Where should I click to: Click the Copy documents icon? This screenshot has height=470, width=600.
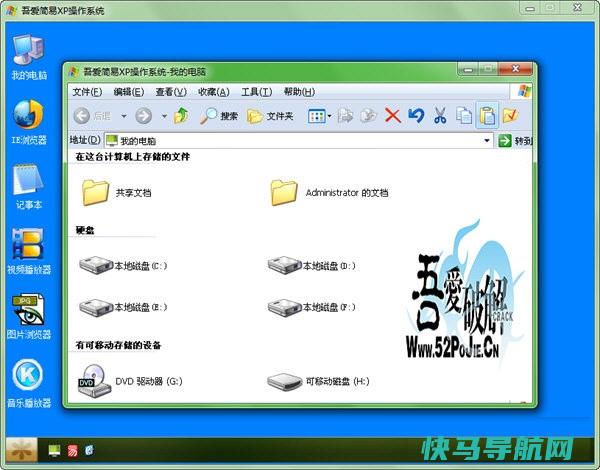click(x=464, y=116)
